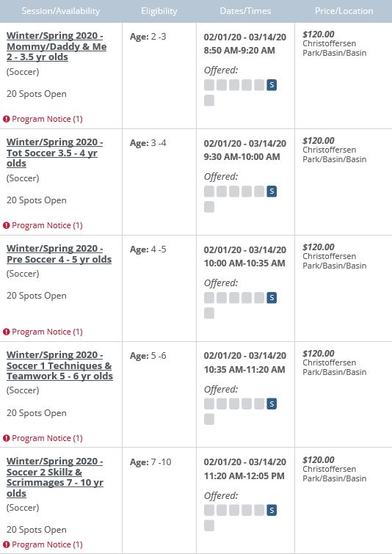Image resolution: width=392 pixels, height=554 pixels.
Task: Click Saturday 'S' day icon for Soccer 1 Techniques
Action: 272,404
